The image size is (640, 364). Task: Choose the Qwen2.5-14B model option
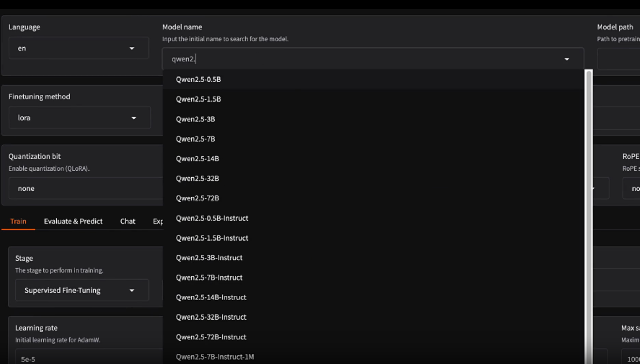tap(373, 159)
